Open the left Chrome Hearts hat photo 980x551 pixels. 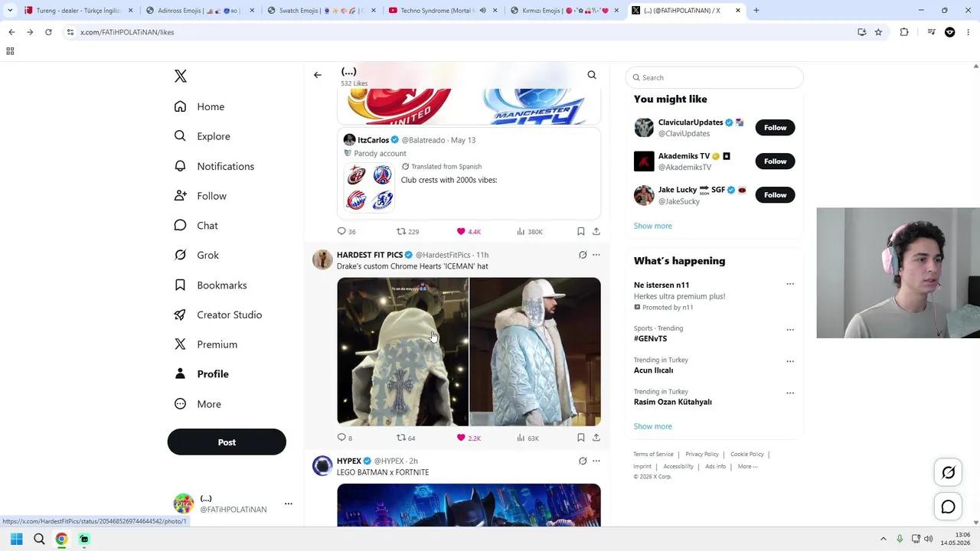point(403,352)
